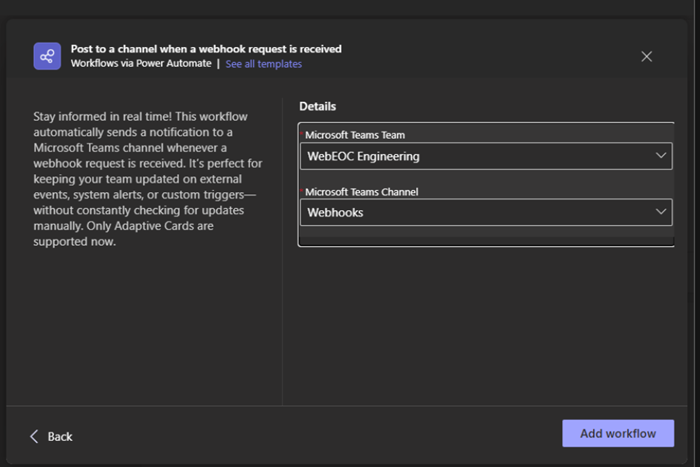Click the required asterisk beside Teams Channel

pos(301,190)
